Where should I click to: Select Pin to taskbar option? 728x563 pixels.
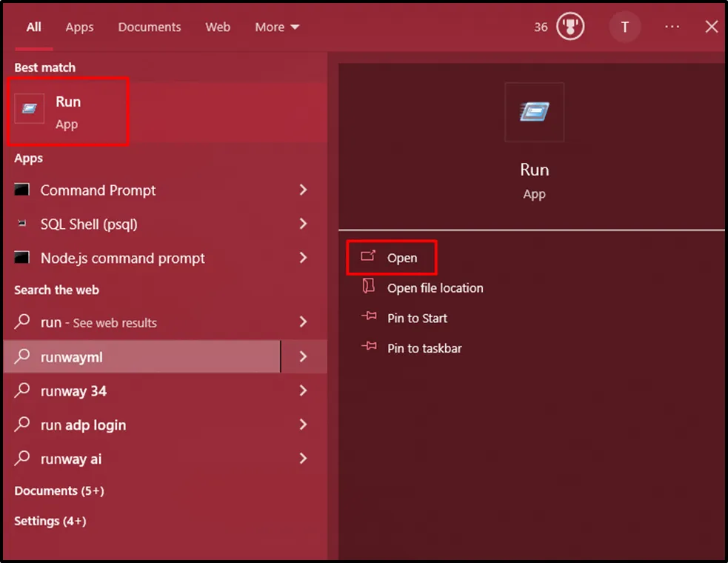tap(424, 348)
